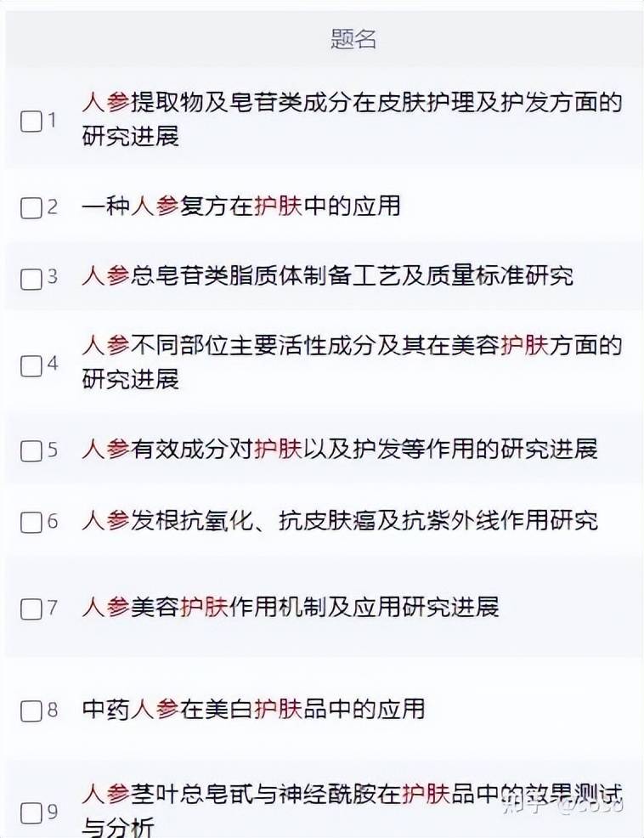Check the box for result 5
This screenshot has width=644, height=838.
pyautogui.click(x=31, y=450)
